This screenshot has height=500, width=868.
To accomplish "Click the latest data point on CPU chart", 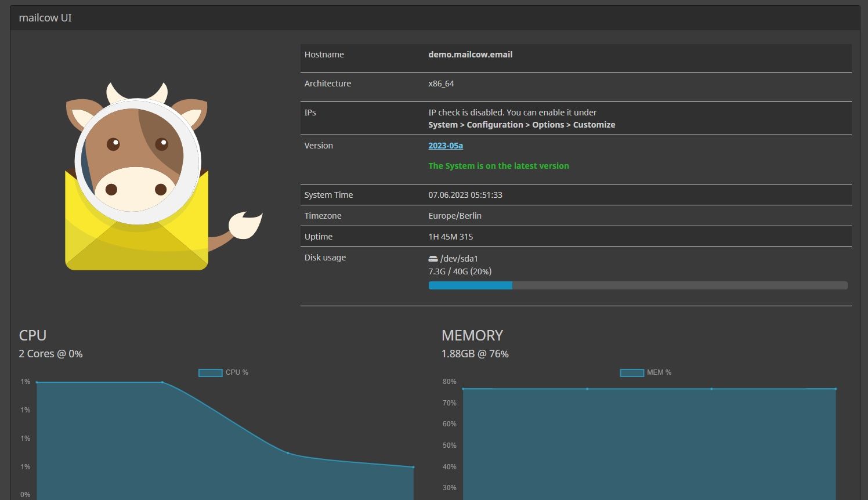I will (x=413, y=467).
